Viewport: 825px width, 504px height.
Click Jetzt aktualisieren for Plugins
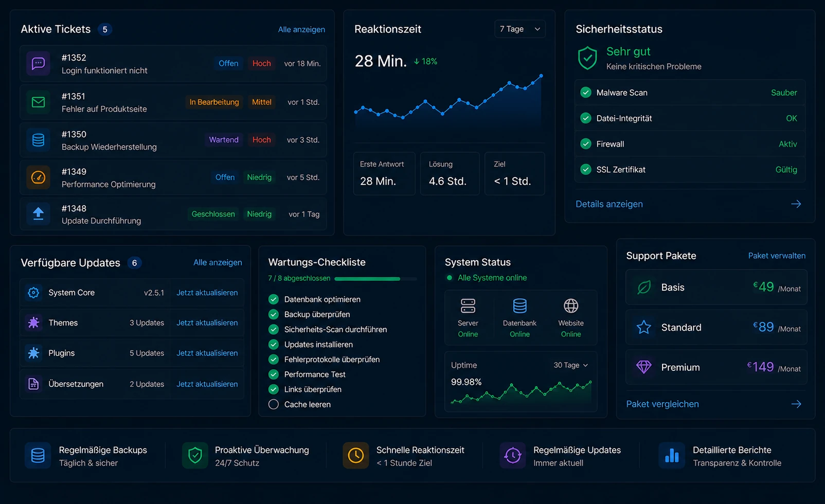pos(207,353)
